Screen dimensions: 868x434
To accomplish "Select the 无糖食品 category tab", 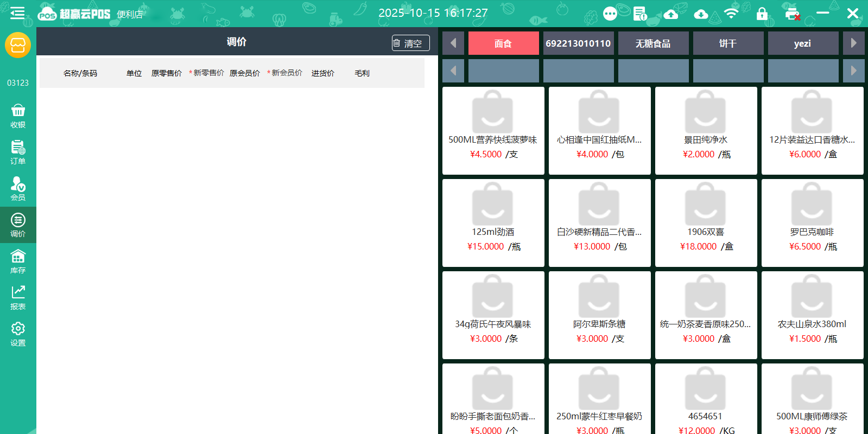I will pyautogui.click(x=653, y=43).
